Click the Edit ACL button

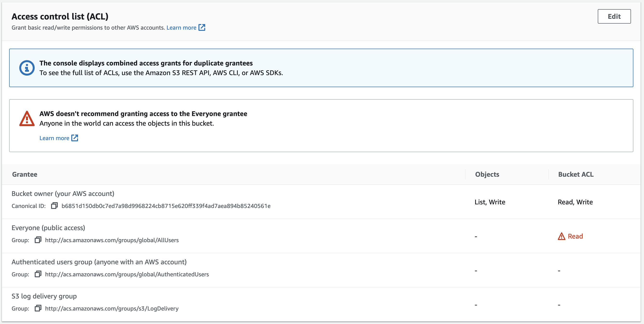click(614, 16)
